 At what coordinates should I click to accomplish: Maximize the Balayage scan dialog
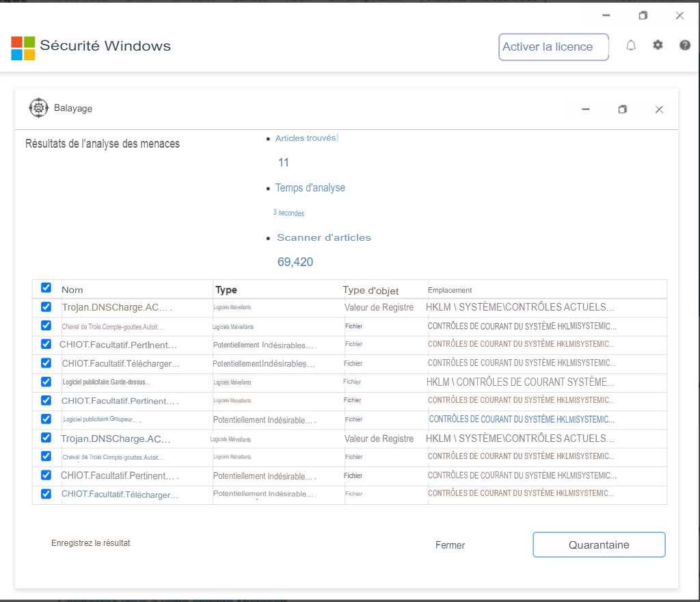point(622,109)
